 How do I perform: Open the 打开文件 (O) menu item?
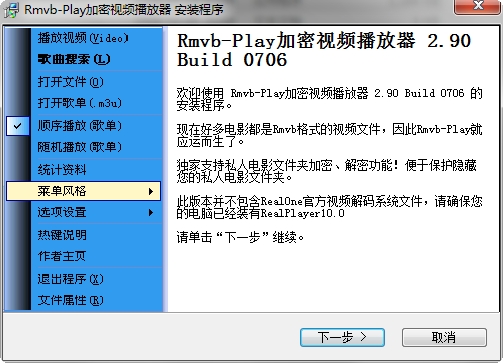pos(71,82)
